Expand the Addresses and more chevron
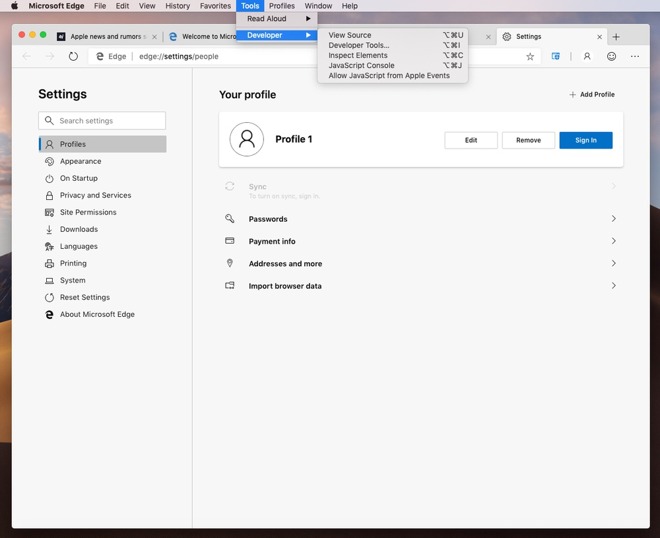 614,263
